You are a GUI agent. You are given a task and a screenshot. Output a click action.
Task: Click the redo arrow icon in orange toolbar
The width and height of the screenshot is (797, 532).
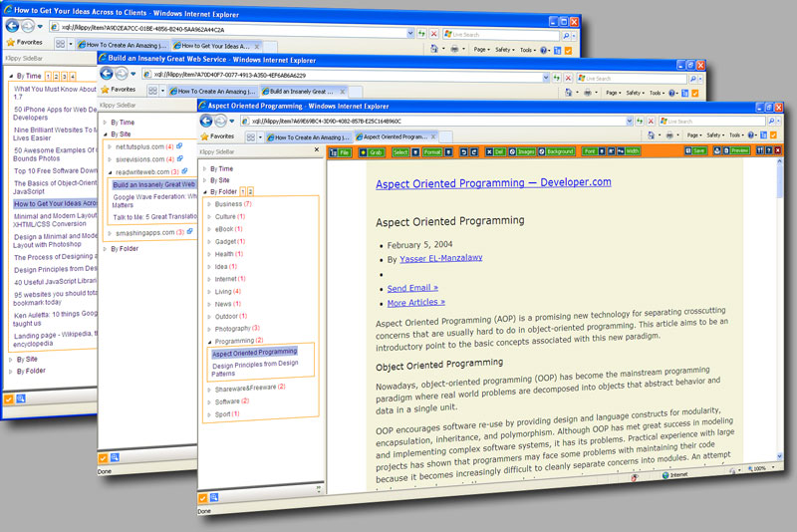(474, 151)
